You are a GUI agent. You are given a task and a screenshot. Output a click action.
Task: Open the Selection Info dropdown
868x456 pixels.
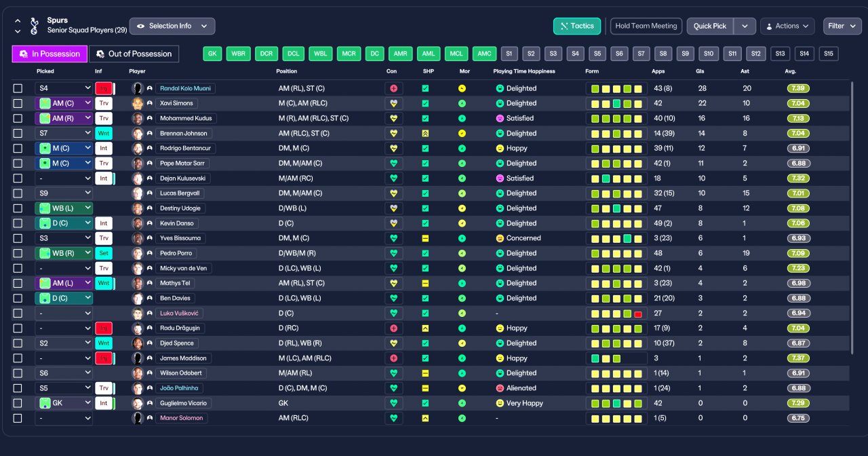click(172, 26)
